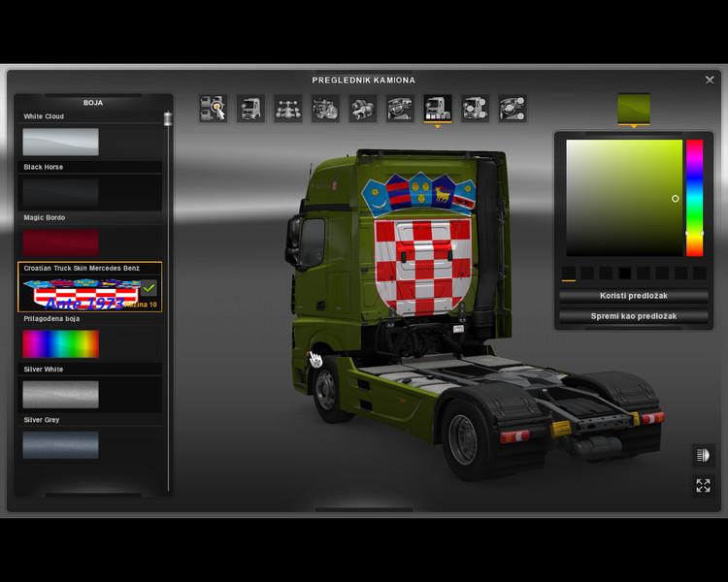Toggle truck headlights icon on right edge
The image size is (728, 582).
pos(703,455)
